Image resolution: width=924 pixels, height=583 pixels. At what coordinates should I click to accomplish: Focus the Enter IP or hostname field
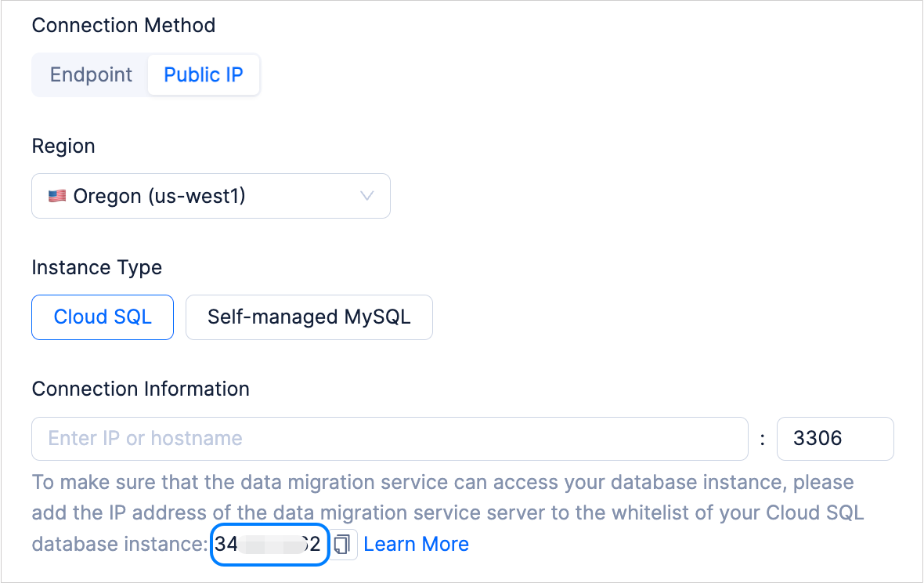coord(389,439)
